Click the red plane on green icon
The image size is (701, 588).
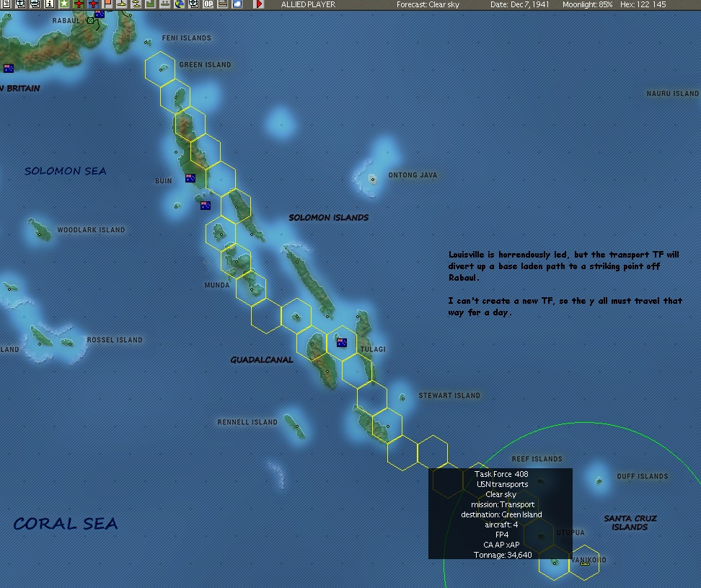[79, 4]
